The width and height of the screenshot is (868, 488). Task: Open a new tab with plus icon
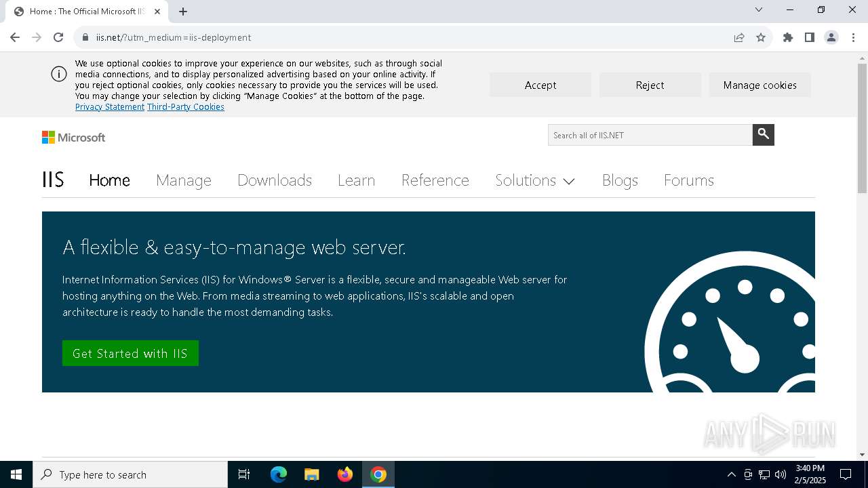(183, 12)
